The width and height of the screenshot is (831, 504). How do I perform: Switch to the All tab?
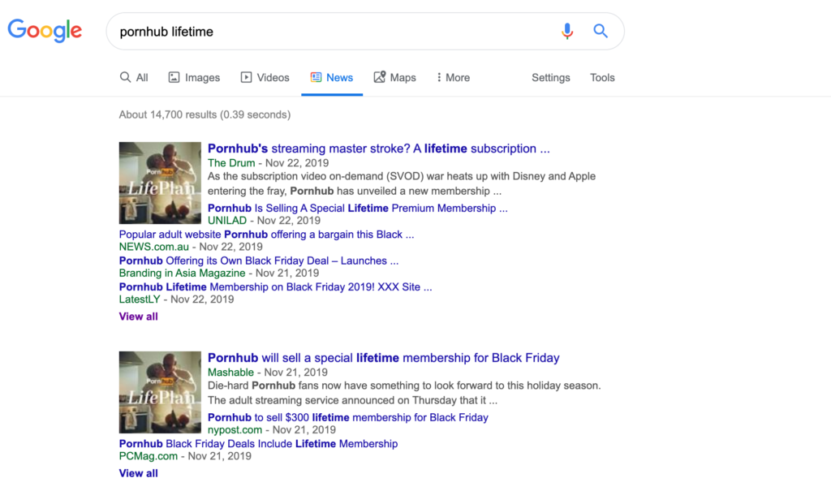point(134,77)
